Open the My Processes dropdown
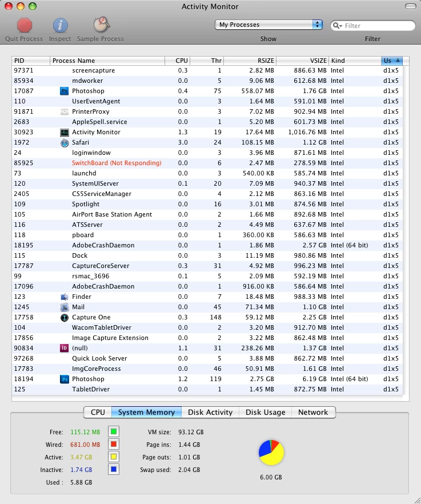This screenshot has height=504, width=421. pyautogui.click(x=268, y=25)
